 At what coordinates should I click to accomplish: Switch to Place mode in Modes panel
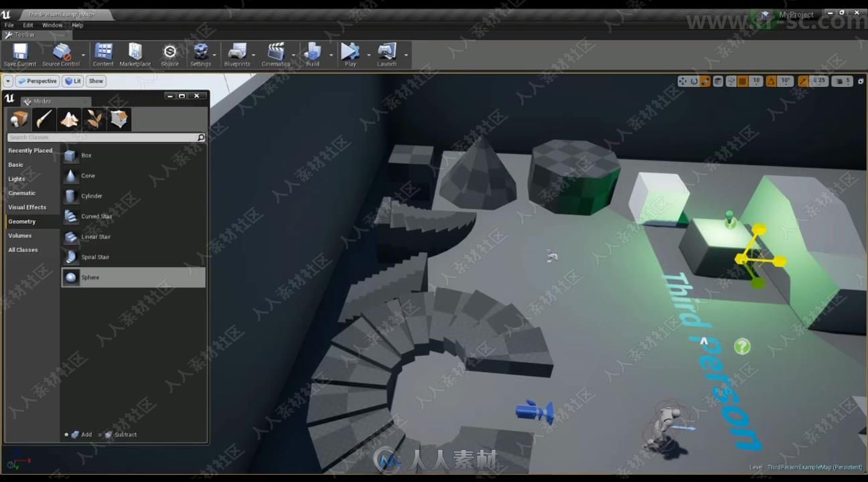18,119
